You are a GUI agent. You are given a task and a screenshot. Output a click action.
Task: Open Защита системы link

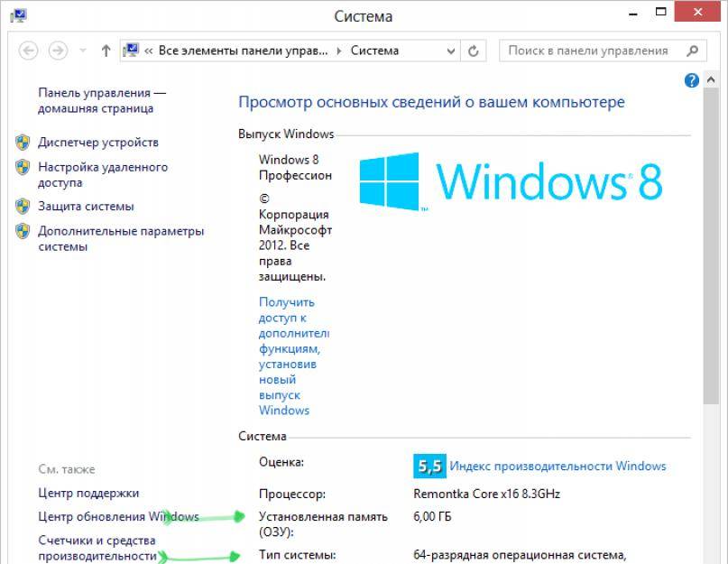[x=86, y=207]
